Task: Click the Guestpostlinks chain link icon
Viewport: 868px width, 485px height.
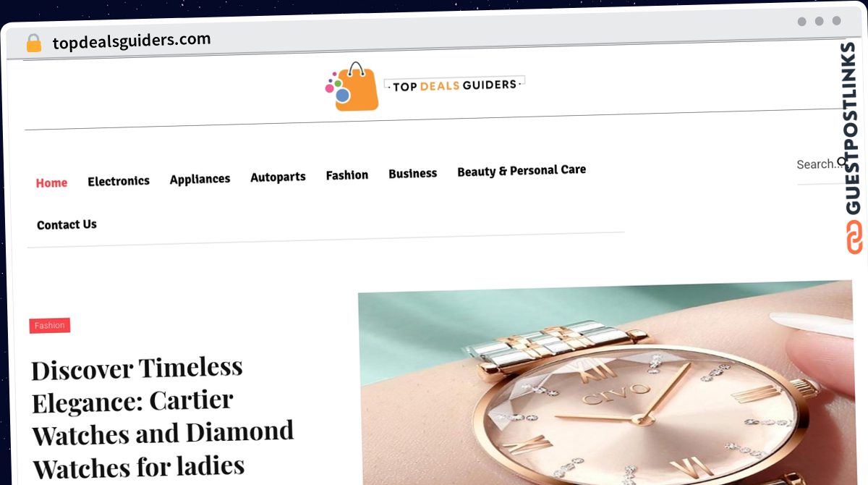Action: (x=854, y=237)
